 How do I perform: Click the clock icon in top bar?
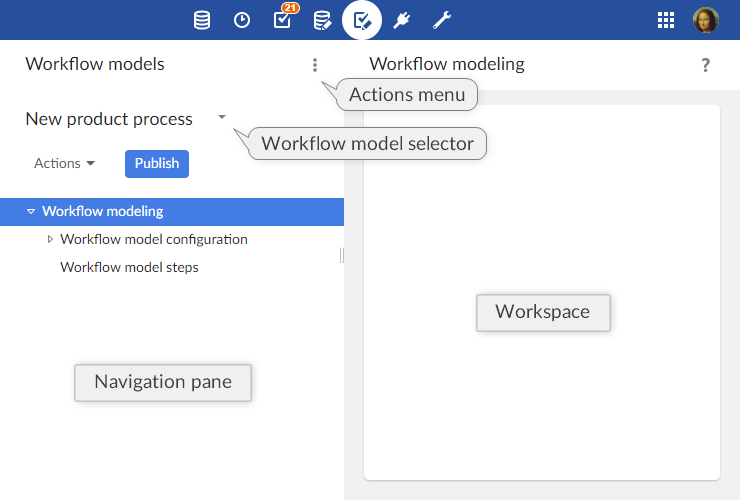click(242, 20)
